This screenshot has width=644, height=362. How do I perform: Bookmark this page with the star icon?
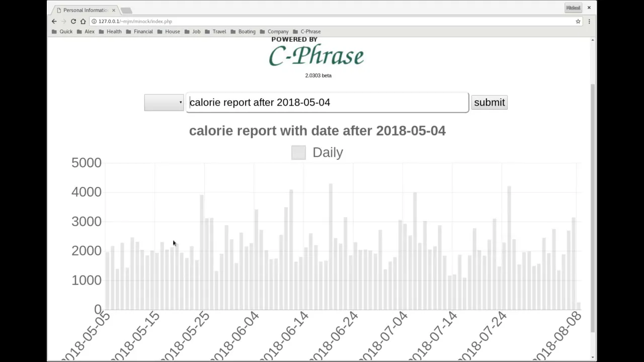point(578,21)
